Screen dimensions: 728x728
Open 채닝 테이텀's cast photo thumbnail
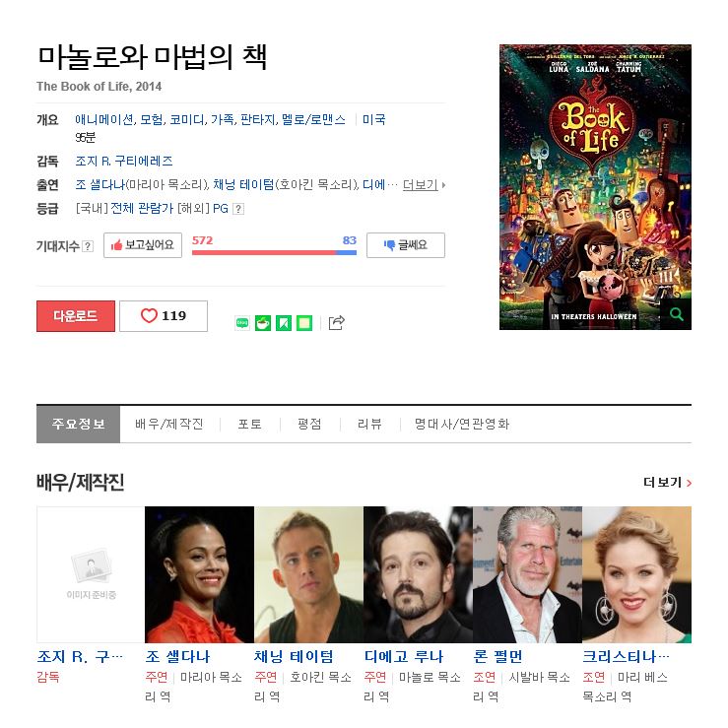pos(308,574)
